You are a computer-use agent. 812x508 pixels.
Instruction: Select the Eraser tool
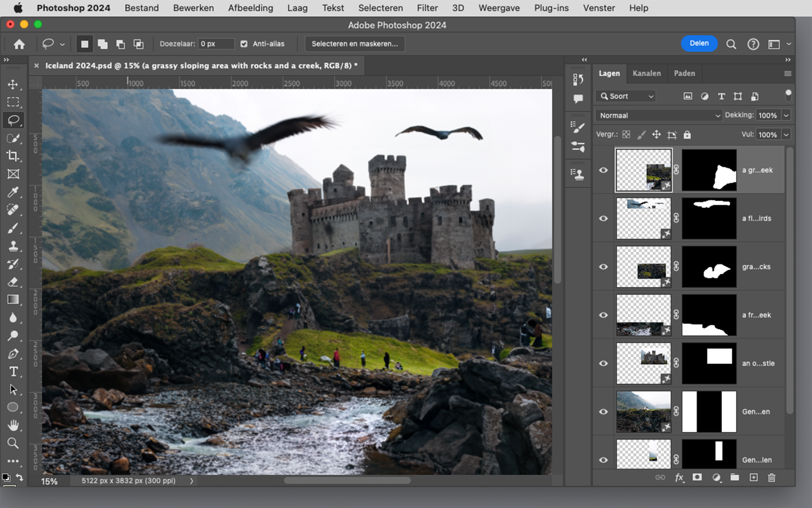click(x=13, y=282)
